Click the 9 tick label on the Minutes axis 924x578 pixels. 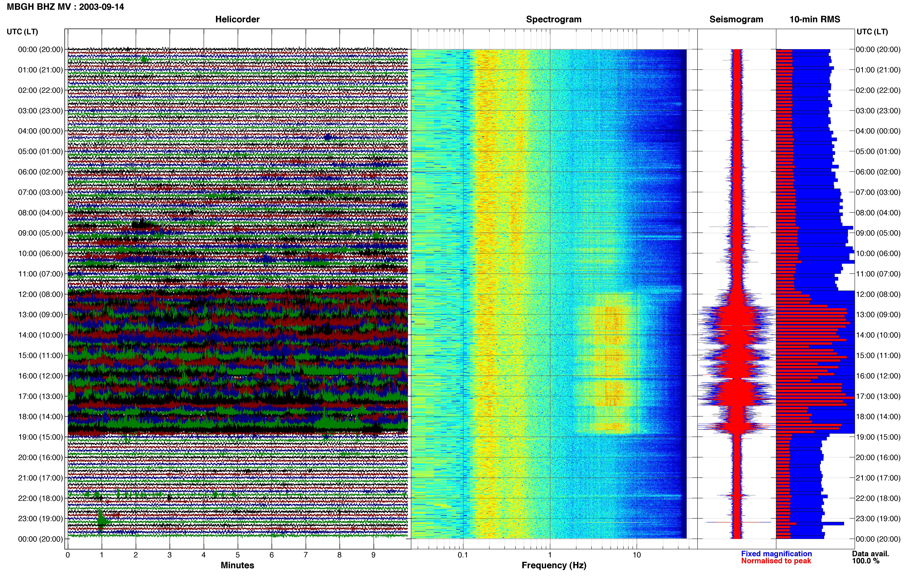tap(374, 555)
